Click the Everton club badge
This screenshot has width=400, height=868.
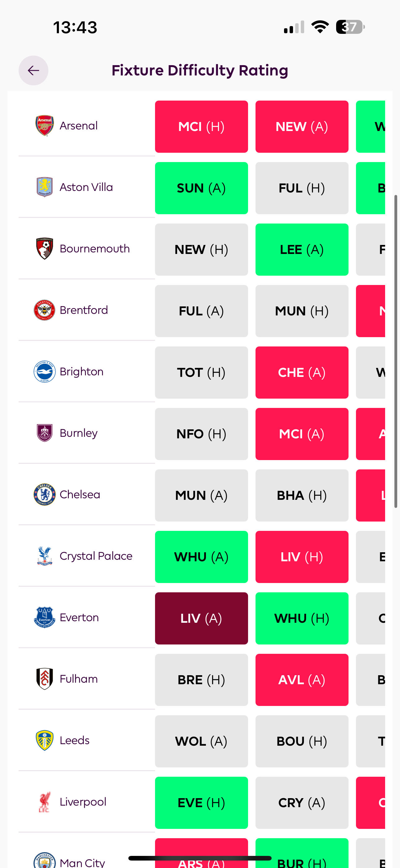tap(44, 618)
